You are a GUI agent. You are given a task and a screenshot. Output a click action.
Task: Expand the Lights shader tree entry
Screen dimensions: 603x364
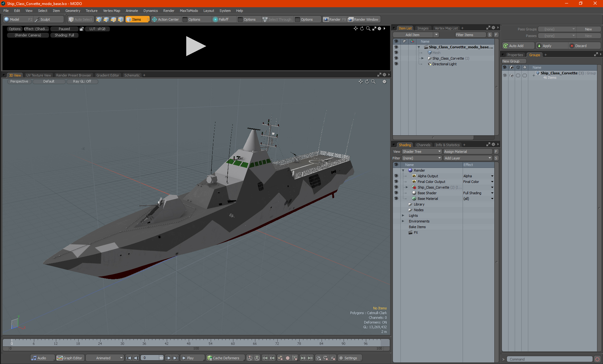pos(403,216)
